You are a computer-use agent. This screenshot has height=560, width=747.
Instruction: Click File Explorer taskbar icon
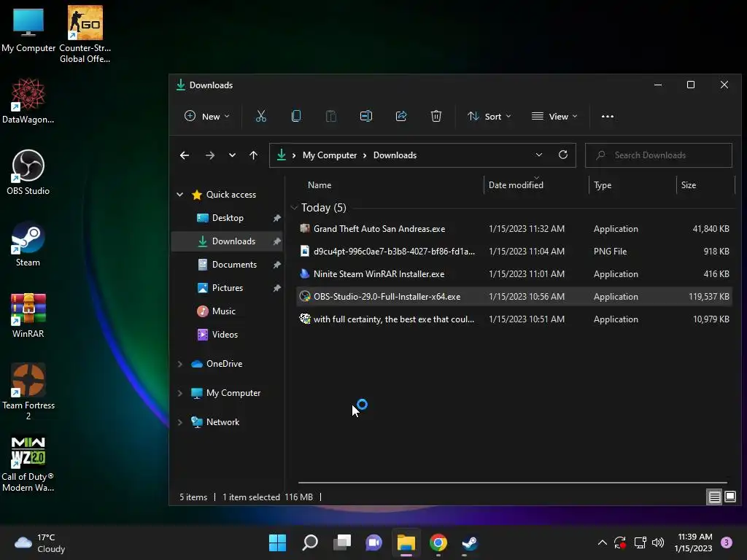tap(406, 542)
